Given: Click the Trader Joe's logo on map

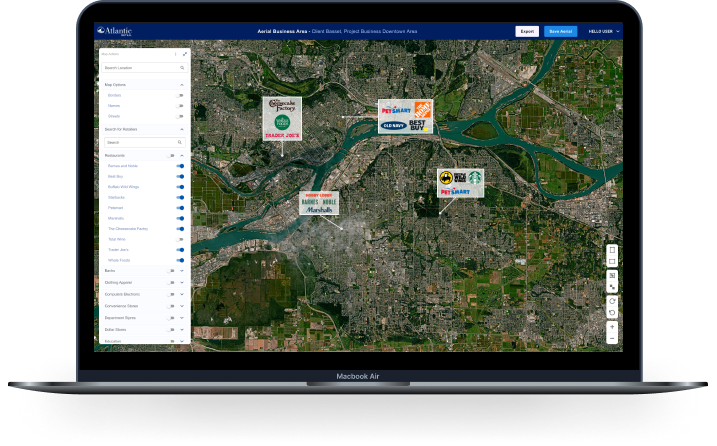Looking at the screenshot, I should tap(282, 135).
